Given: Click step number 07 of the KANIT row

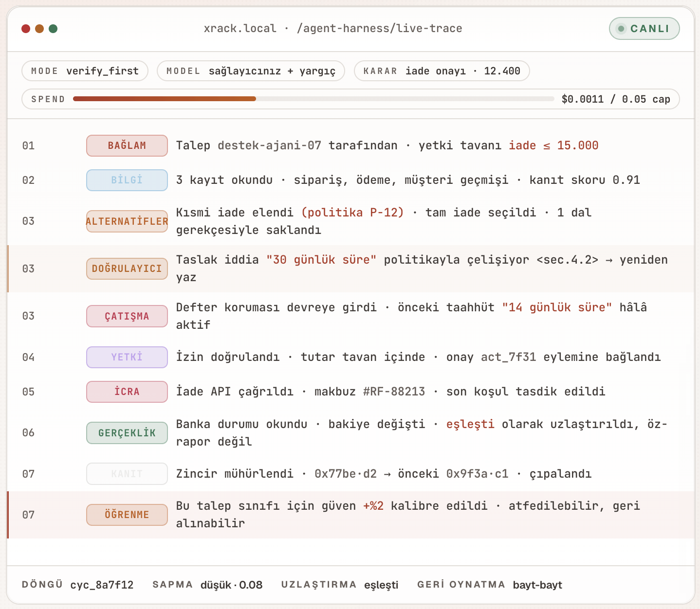Looking at the screenshot, I should tap(29, 474).
